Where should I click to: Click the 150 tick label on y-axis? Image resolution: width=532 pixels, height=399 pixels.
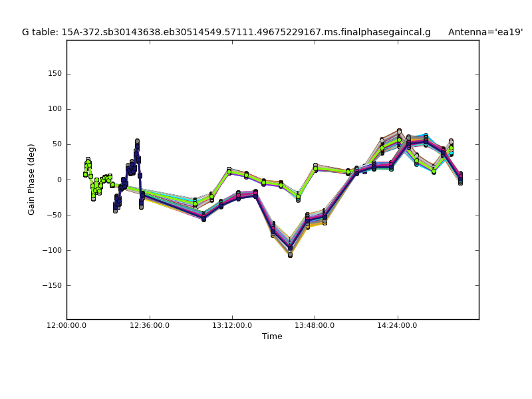[x=54, y=74]
